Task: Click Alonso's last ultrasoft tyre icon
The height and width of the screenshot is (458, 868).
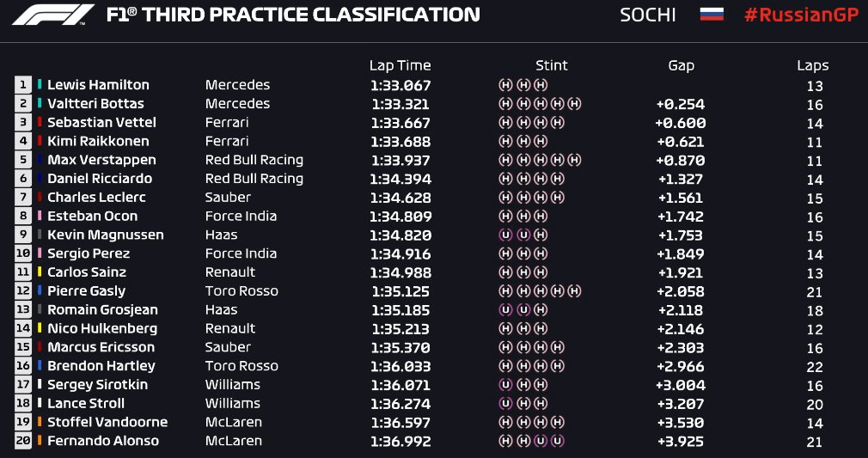Action: click(x=558, y=442)
